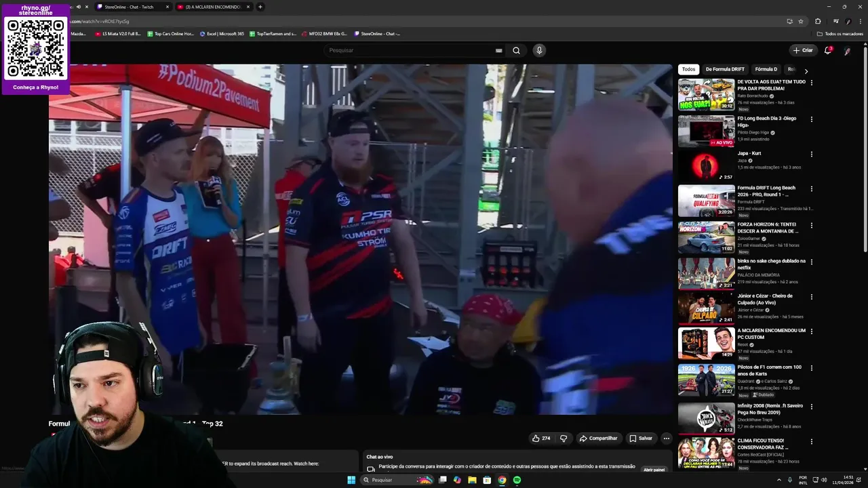Open 'Piloto Diego Higa' channel name

(x=753, y=132)
